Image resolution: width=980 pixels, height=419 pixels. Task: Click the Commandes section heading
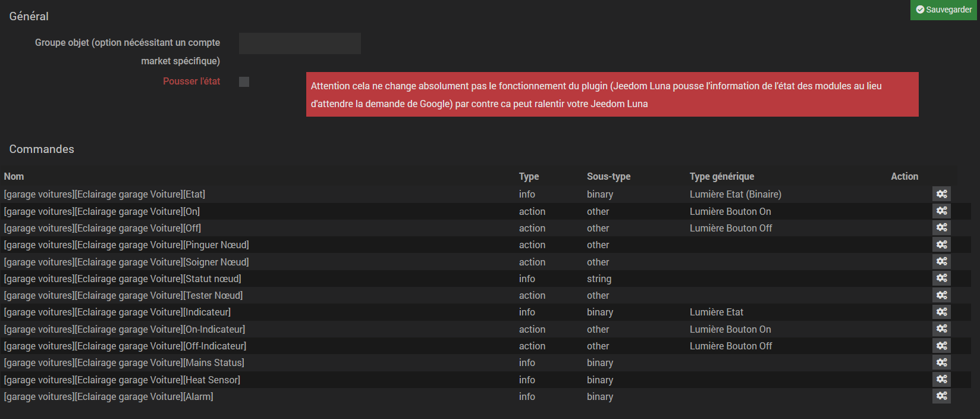[42, 149]
